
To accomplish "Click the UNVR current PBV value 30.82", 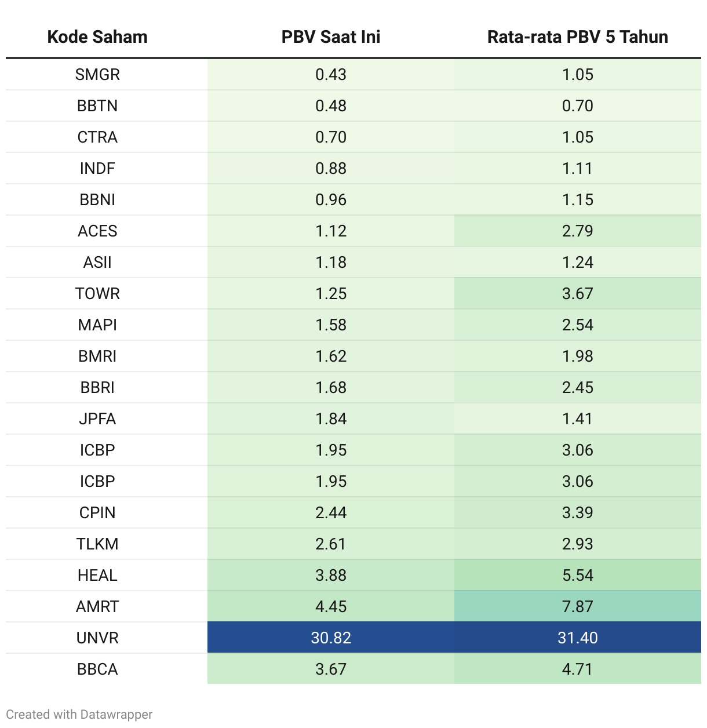I will pyautogui.click(x=330, y=638).
